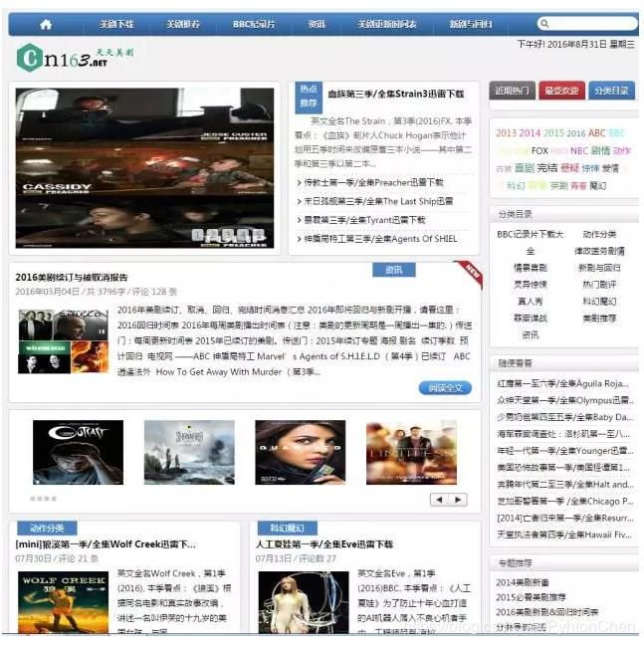
Task: Click the carousel next arrow
Action: pos(458,500)
